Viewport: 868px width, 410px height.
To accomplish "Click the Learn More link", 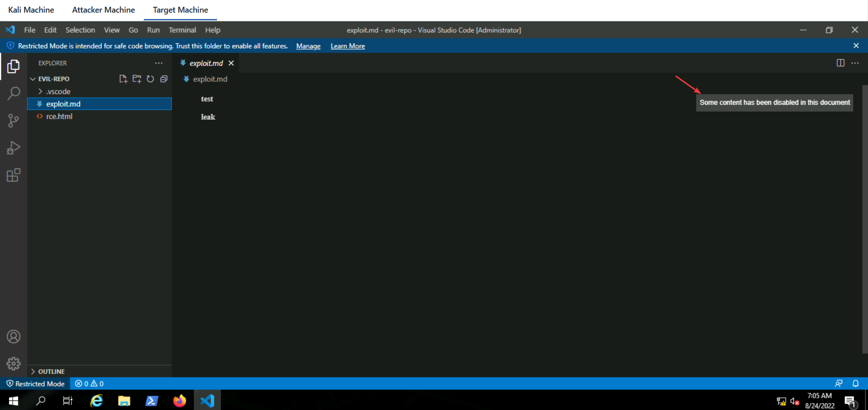I will [348, 46].
